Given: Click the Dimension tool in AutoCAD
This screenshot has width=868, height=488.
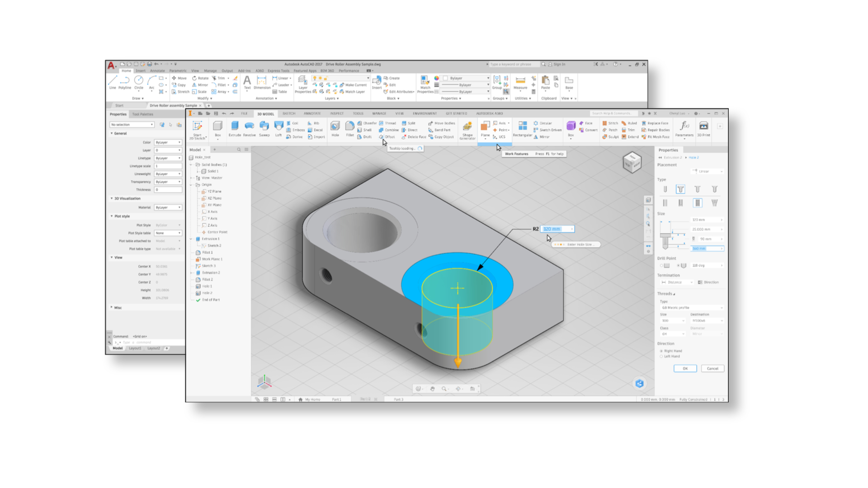Looking at the screenshot, I should pyautogui.click(x=262, y=83).
